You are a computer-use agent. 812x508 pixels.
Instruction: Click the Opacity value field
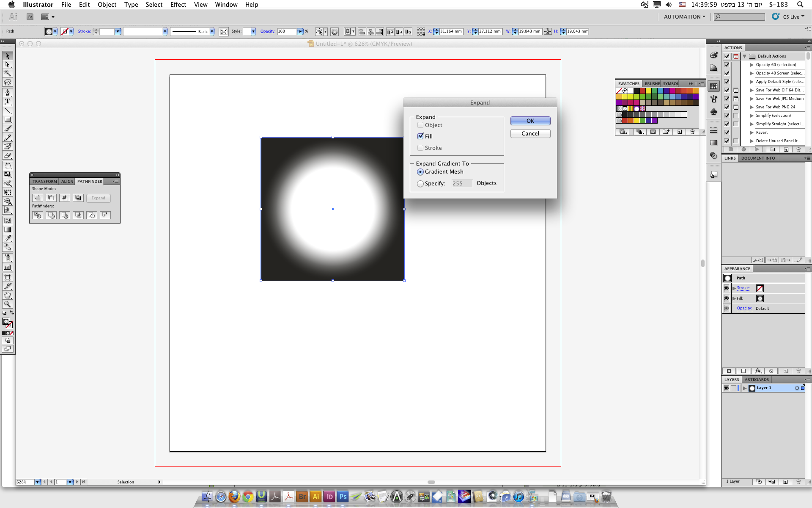[287, 31]
